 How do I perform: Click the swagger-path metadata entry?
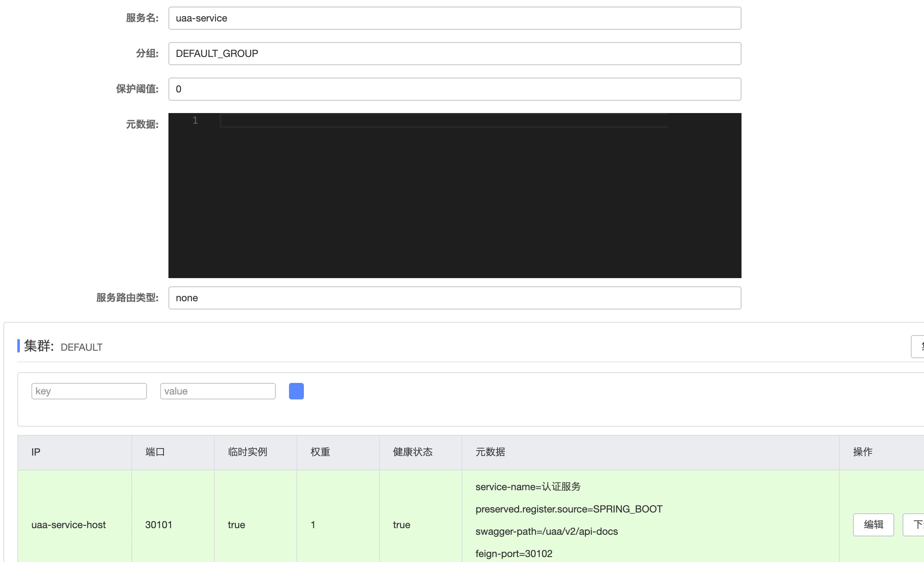[546, 531]
